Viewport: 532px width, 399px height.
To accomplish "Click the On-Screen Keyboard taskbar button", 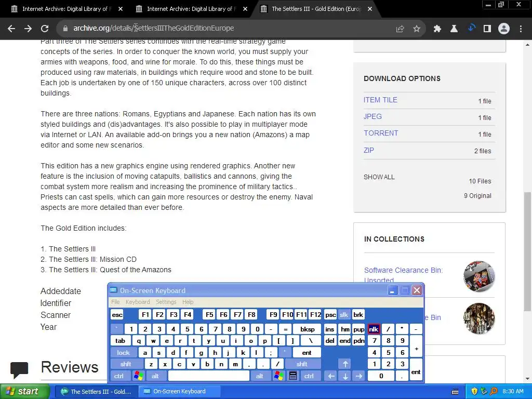I will [x=179, y=392].
